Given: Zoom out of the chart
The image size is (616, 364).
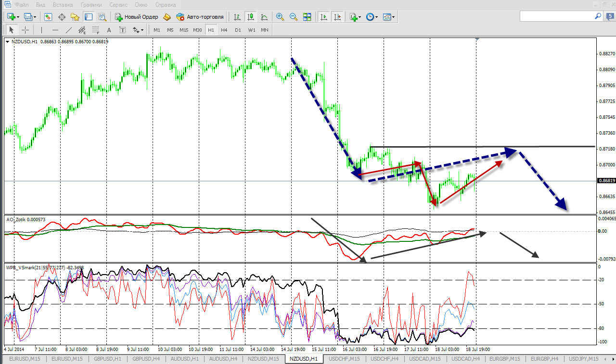Looking at the screenshot, I should (x=294, y=17).
